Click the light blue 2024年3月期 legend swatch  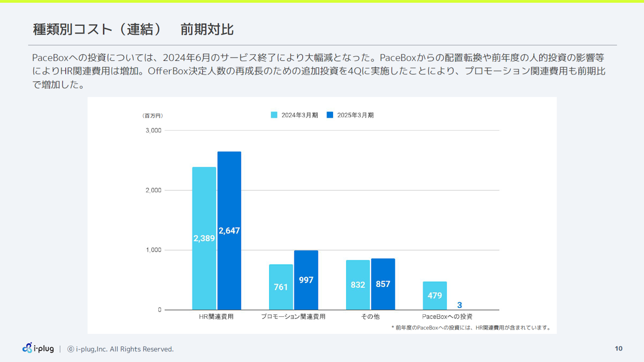click(x=274, y=115)
